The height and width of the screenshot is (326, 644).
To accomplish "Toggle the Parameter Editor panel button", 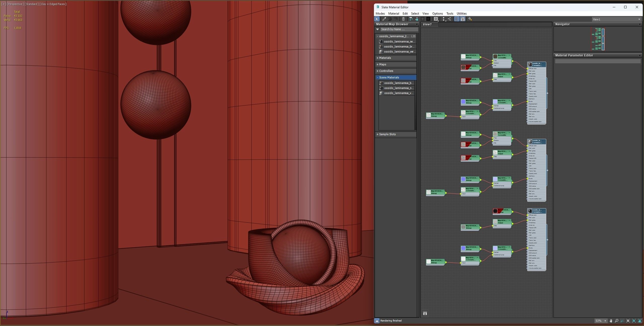I will 463,19.
